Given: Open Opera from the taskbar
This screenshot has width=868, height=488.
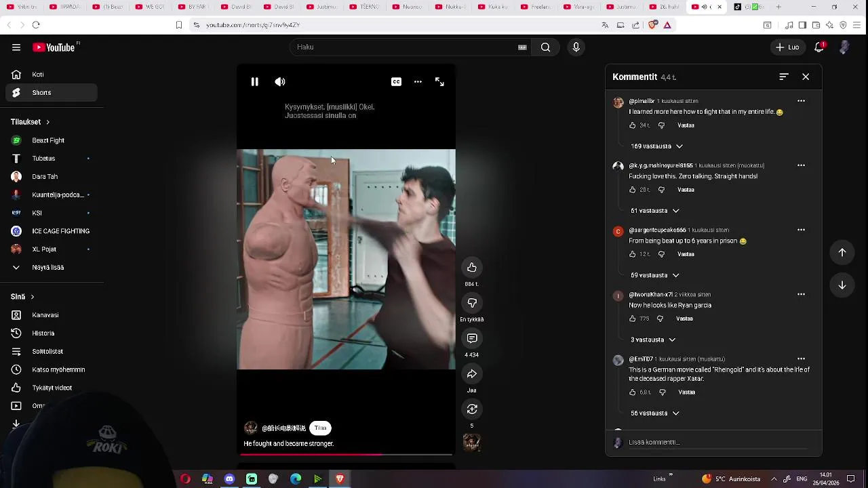Looking at the screenshot, I should 185,479.
